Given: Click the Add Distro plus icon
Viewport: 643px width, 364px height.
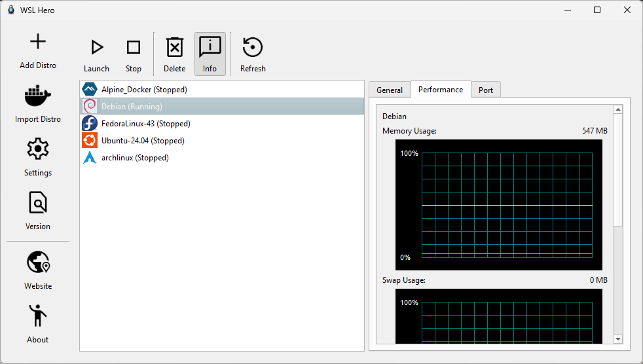Looking at the screenshot, I should click(x=38, y=43).
